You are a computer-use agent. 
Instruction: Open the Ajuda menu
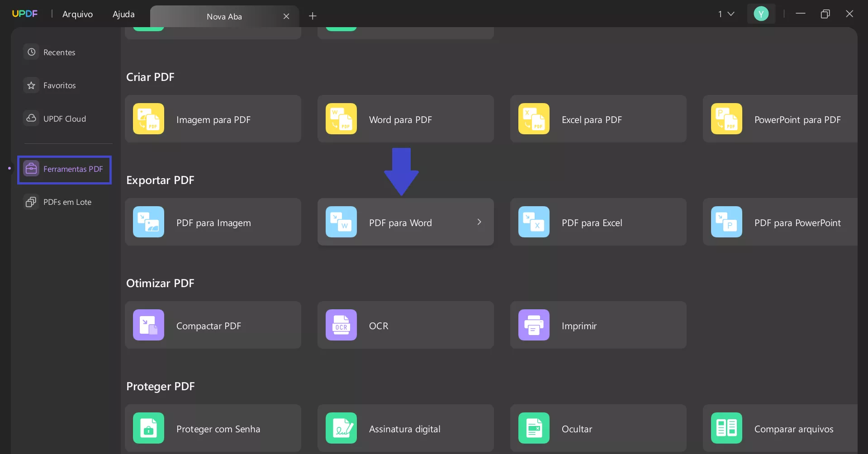123,14
